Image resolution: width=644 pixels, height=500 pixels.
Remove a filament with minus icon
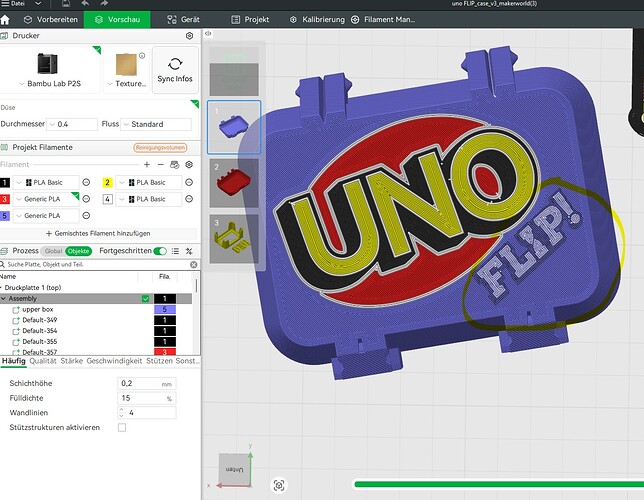tap(161, 165)
